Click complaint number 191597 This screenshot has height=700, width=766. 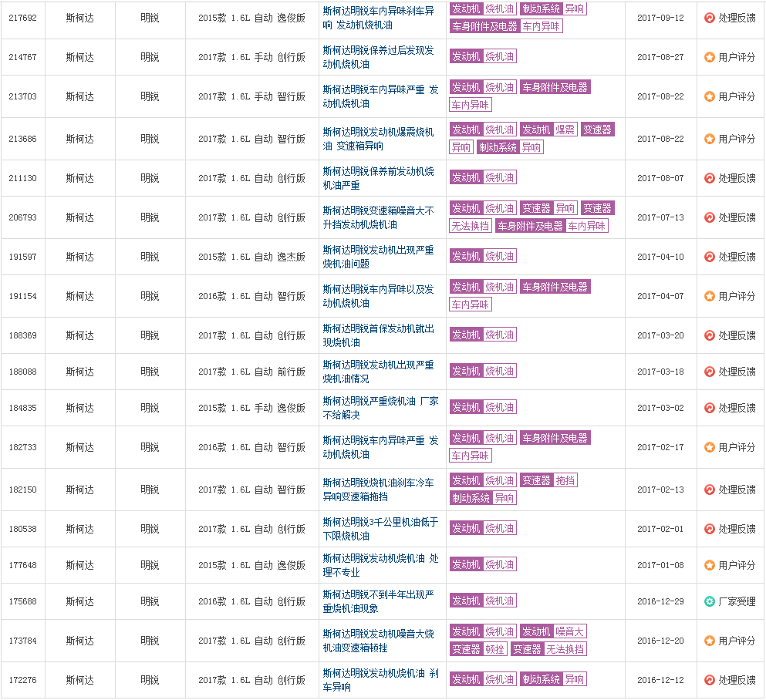point(23,257)
